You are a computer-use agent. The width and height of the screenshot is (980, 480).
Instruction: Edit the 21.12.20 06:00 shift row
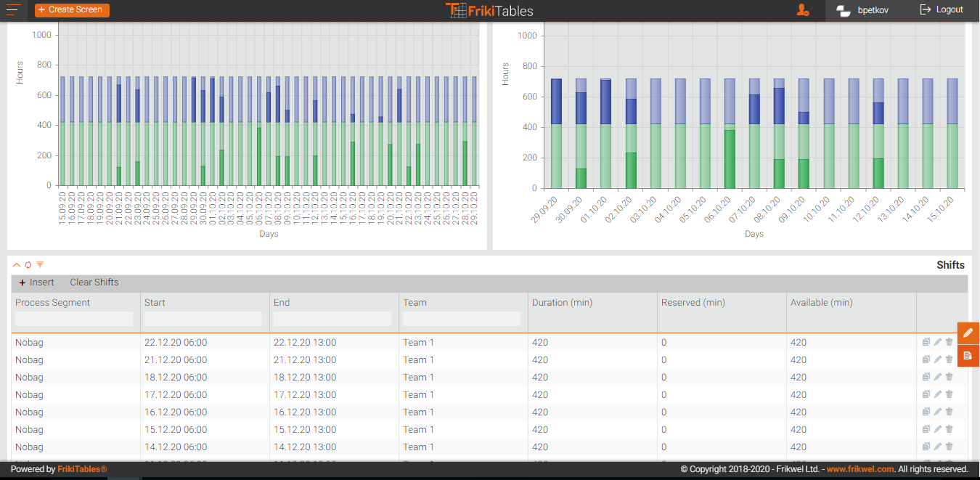coord(937,359)
